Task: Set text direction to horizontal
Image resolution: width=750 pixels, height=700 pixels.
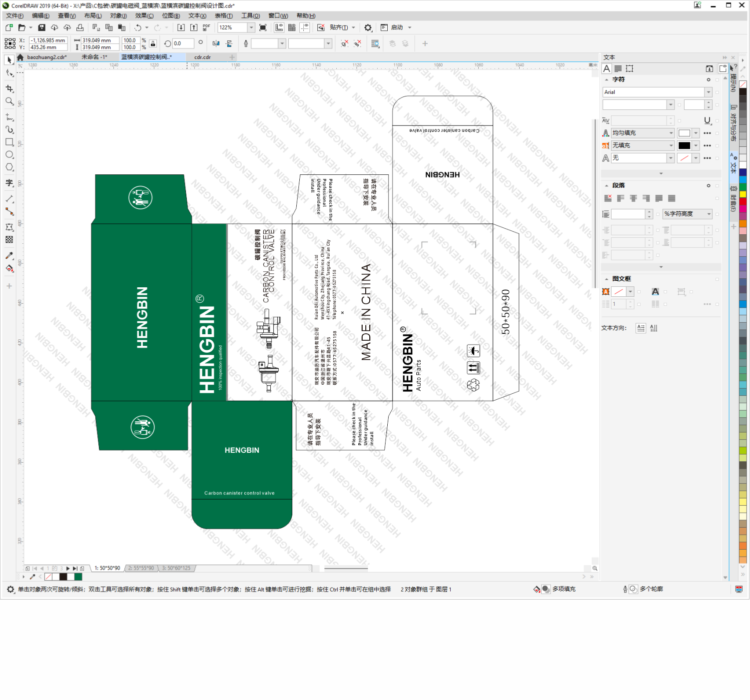Action: click(x=641, y=328)
